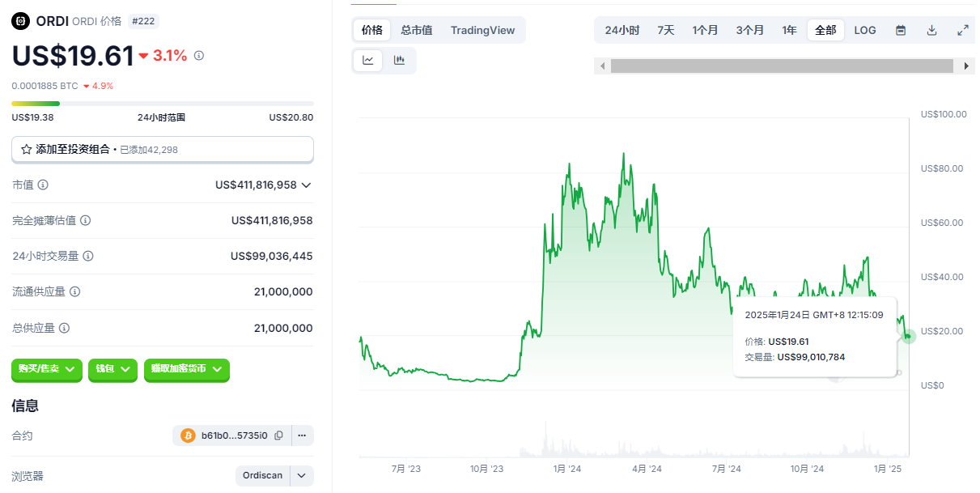Viewport: 980px width, 493px height.
Task: Click the 信息 section heading
Action: tap(25, 406)
